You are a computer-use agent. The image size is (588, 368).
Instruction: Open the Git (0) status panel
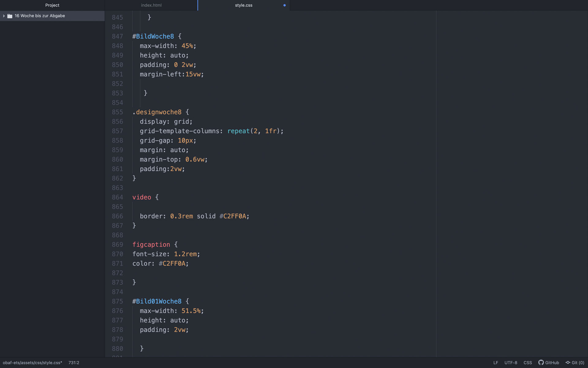[575, 362]
